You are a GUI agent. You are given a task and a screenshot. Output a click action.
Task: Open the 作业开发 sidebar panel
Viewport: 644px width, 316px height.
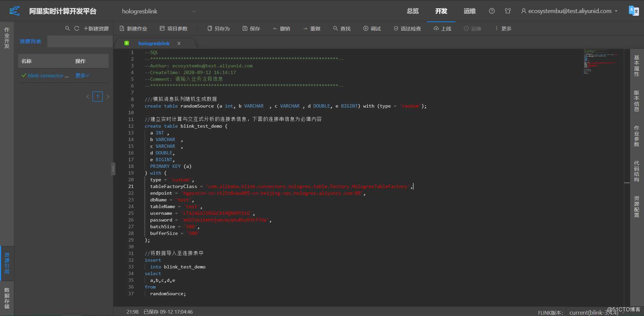pos(7,38)
